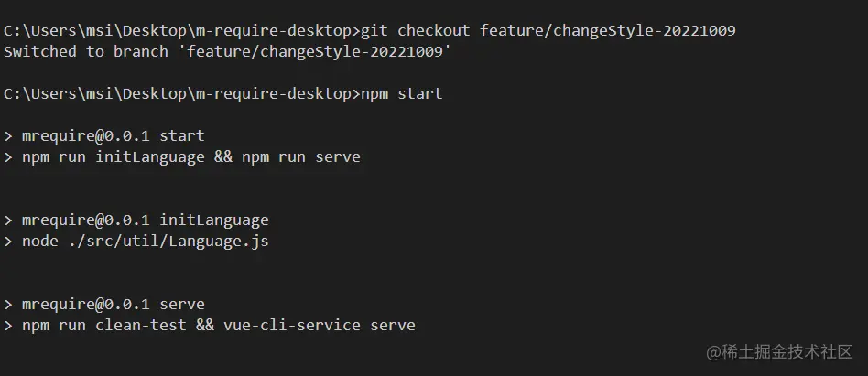868x376 pixels.
Task: Click the "mrequire@0.0.1 initLanguage" output line
Action: tap(146, 220)
